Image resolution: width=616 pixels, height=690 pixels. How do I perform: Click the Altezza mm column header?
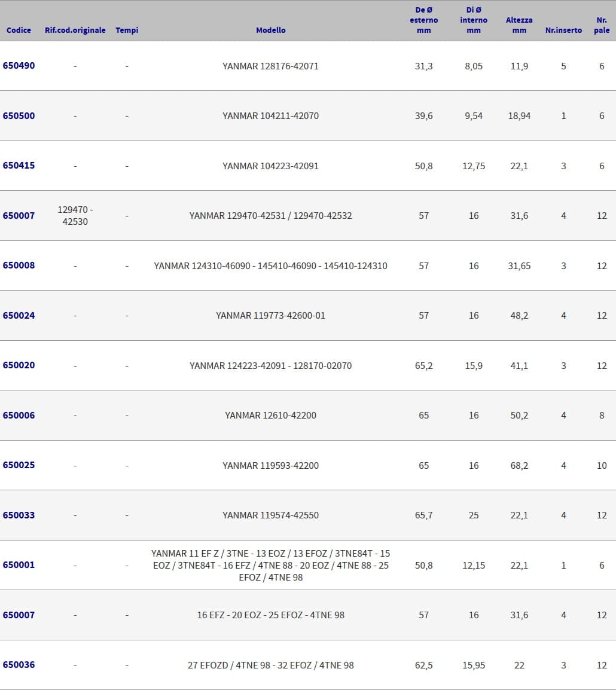tap(519, 25)
